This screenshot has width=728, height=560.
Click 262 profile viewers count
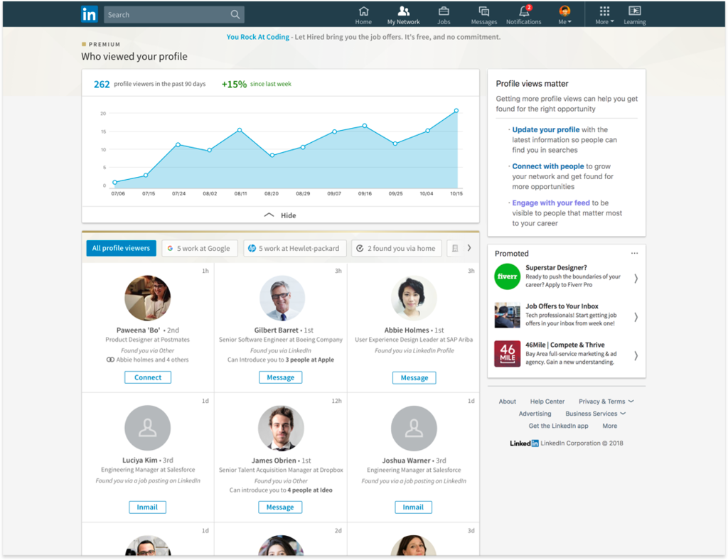pos(102,84)
